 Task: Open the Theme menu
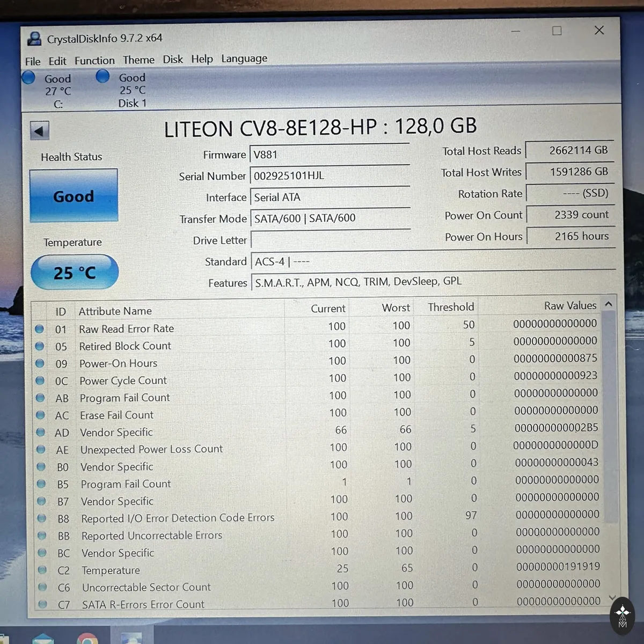pos(138,60)
